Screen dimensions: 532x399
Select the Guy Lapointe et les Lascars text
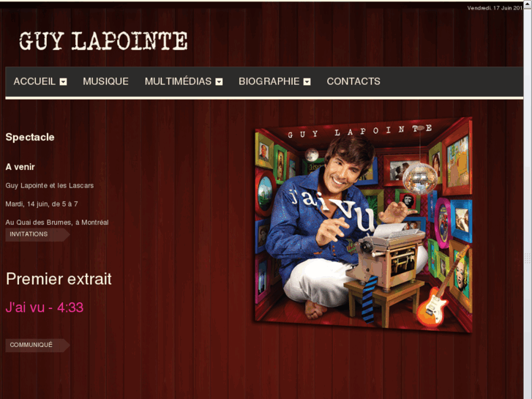click(50, 186)
